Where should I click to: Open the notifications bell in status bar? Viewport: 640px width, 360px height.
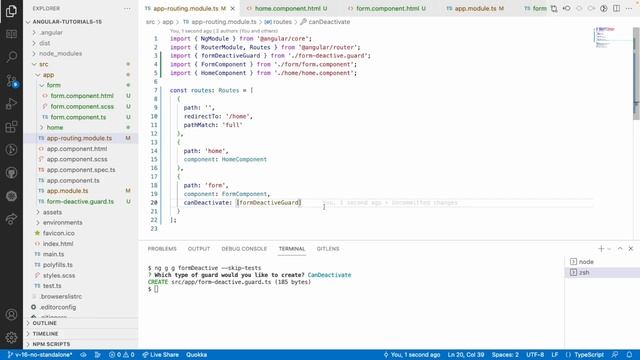[x=629, y=355]
